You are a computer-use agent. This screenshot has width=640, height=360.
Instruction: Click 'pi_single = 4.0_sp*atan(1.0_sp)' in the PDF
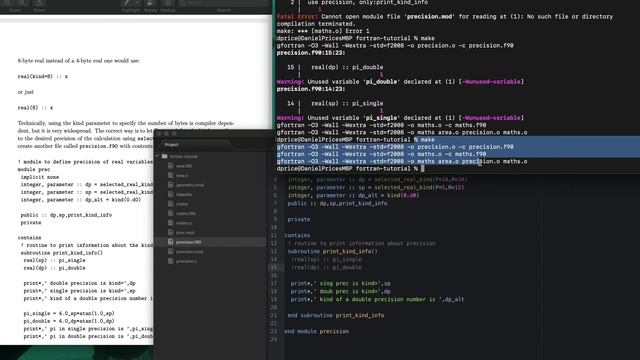[69, 313]
